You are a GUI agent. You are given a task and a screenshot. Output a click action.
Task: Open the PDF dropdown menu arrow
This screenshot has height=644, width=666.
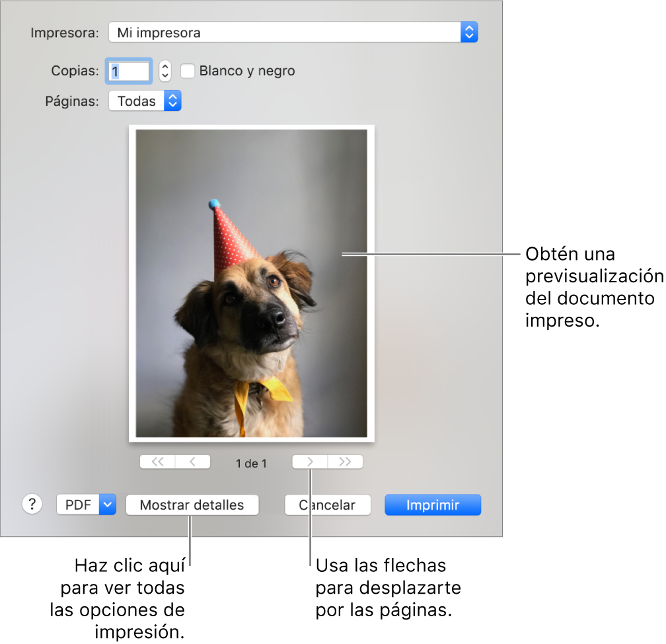pos(108,504)
